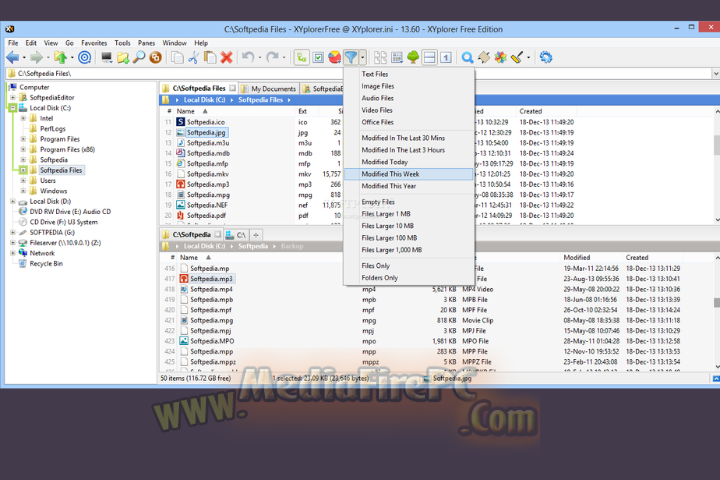Expand Local Disk (D:) tree node

tap(13, 201)
